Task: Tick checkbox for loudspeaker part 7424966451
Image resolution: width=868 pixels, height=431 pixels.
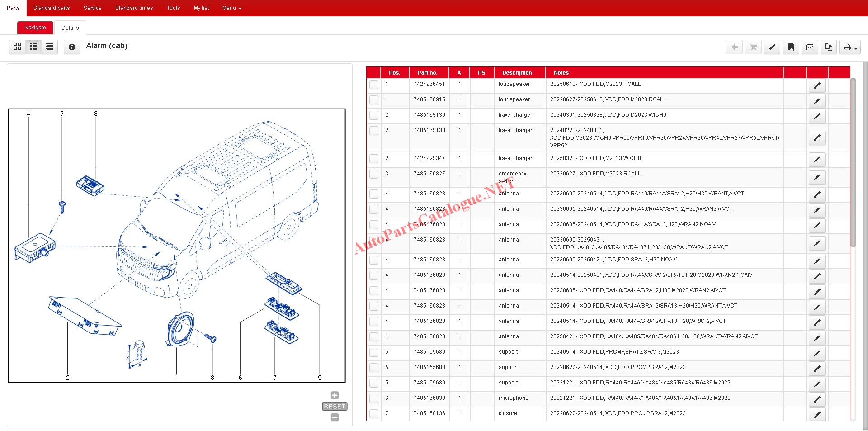Action: (374, 85)
